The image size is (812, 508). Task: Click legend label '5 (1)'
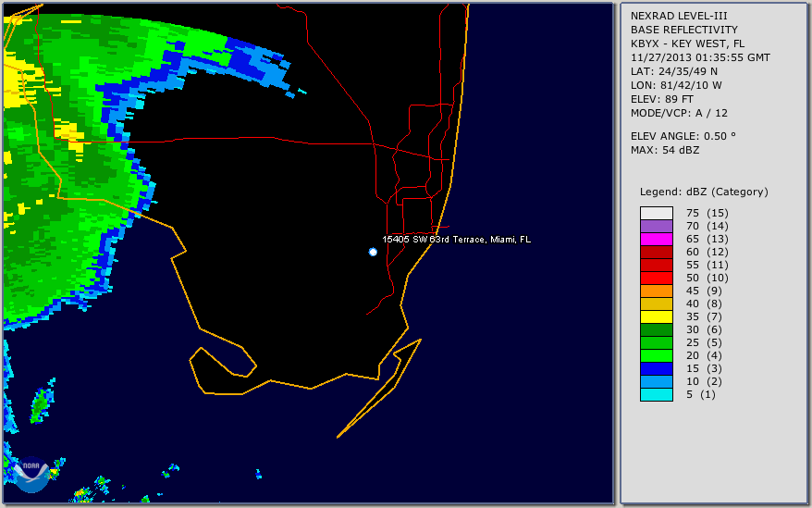click(x=701, y=394)
